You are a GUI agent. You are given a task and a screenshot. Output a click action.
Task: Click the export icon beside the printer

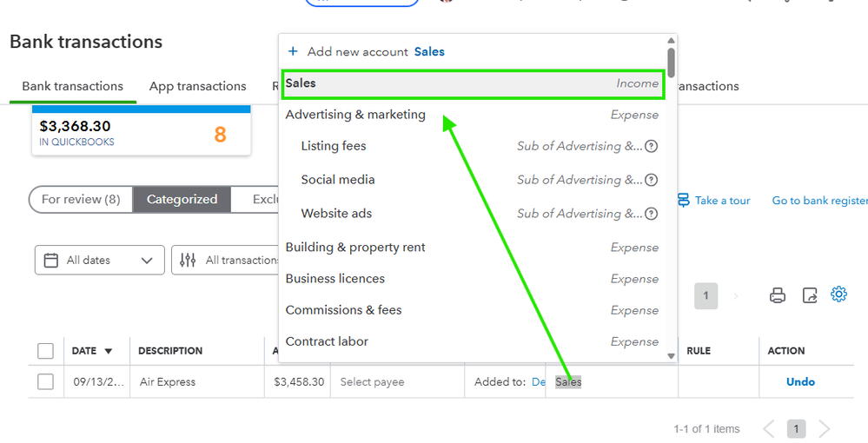tap(810, 295)
